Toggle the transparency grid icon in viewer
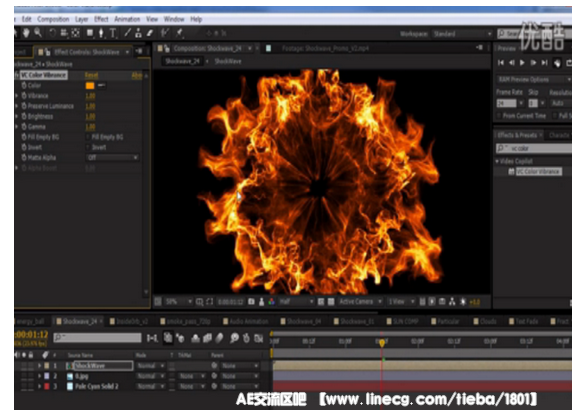 (331, 302)
